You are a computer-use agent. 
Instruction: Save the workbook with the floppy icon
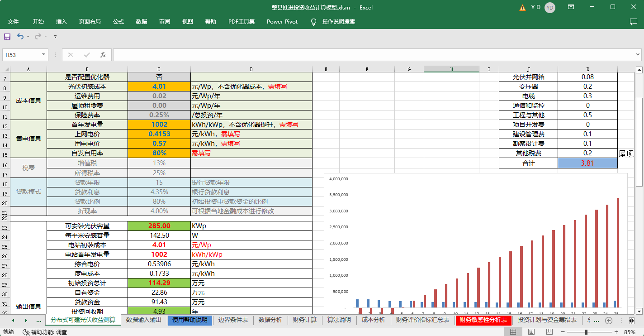pos(7,36)
